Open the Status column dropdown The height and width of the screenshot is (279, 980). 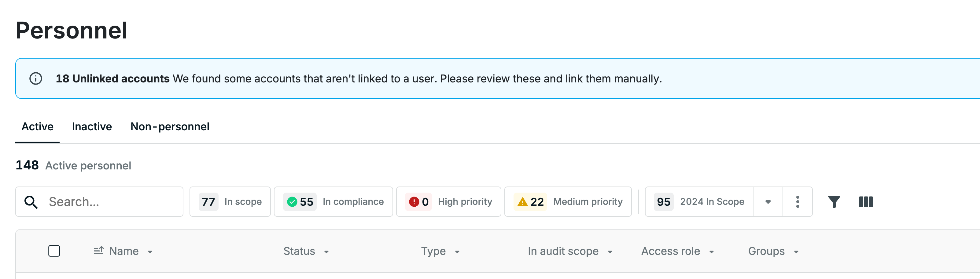click(326, 252)
